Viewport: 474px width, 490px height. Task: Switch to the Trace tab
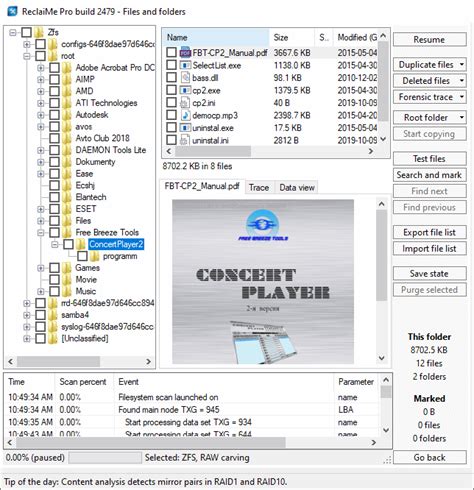coord(259,188)
